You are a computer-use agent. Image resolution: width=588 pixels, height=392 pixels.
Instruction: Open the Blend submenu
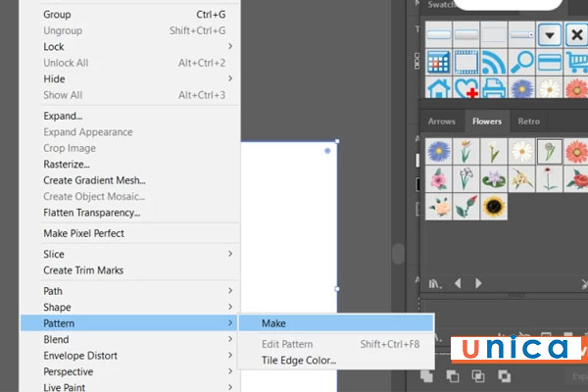[56, 339]
